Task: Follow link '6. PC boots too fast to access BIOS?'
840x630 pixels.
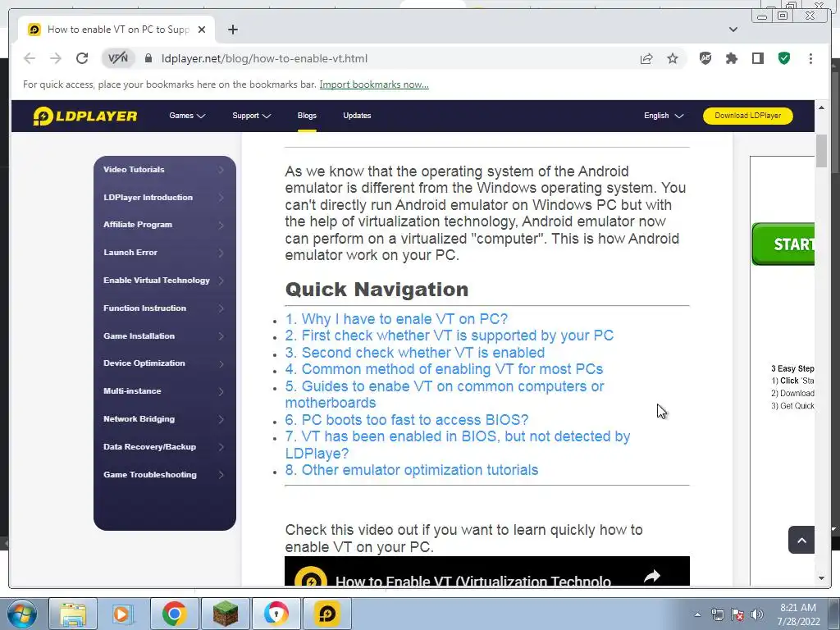Action: coord(407,419)
